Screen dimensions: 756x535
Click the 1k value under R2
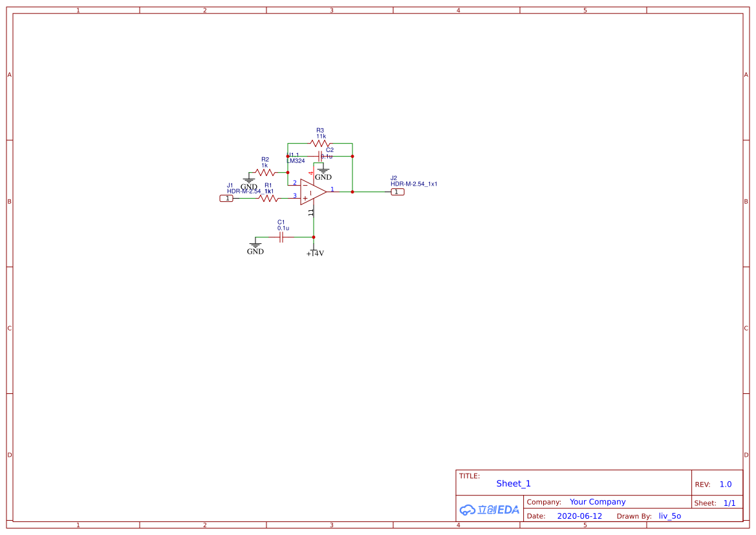(x=265, y=166)
